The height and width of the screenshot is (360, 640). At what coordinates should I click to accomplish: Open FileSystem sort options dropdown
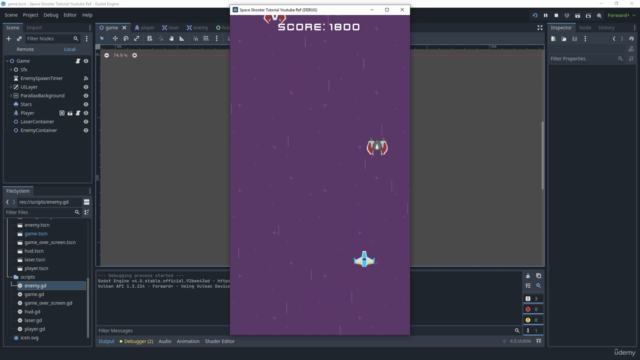click(87, 212)
